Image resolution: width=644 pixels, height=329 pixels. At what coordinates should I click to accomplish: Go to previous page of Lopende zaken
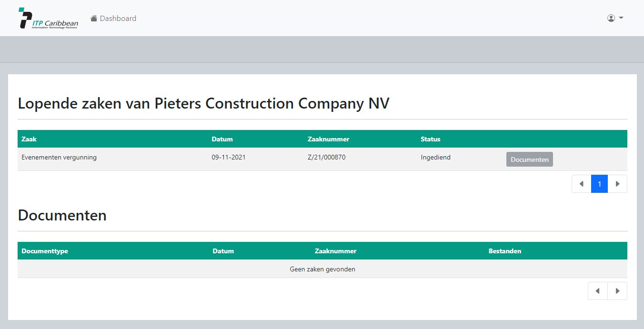point(582,184)
